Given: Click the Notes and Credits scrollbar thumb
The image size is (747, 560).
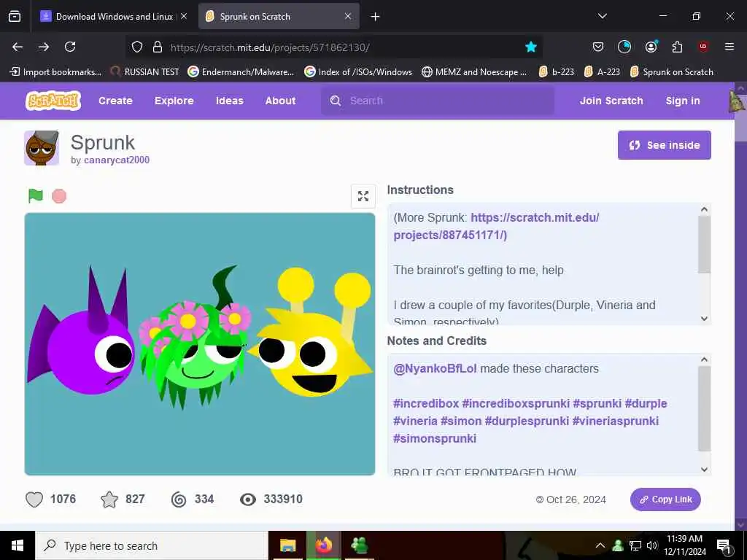Looking at the screenshot, I should [704, 408].
